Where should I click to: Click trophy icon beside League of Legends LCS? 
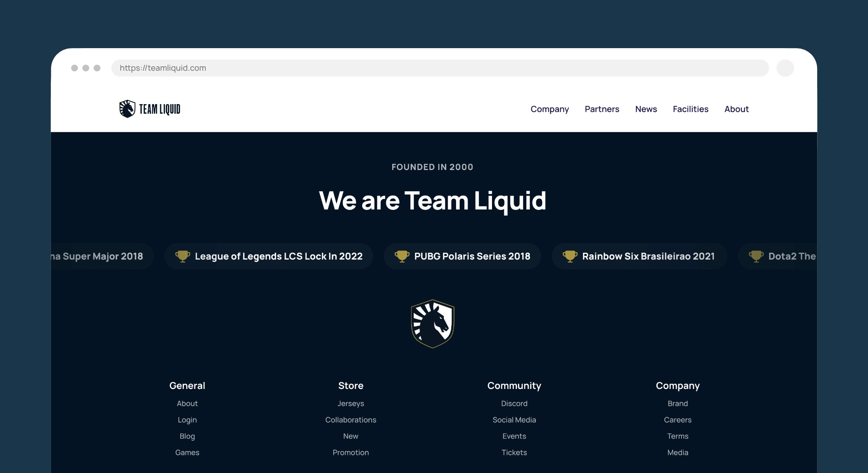coord(182,256)
